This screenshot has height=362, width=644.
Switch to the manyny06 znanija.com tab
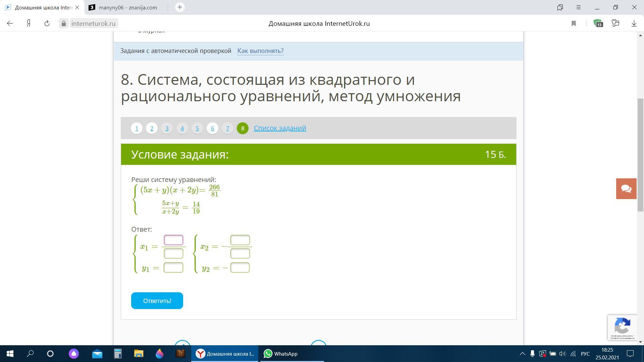coord(127,7)
